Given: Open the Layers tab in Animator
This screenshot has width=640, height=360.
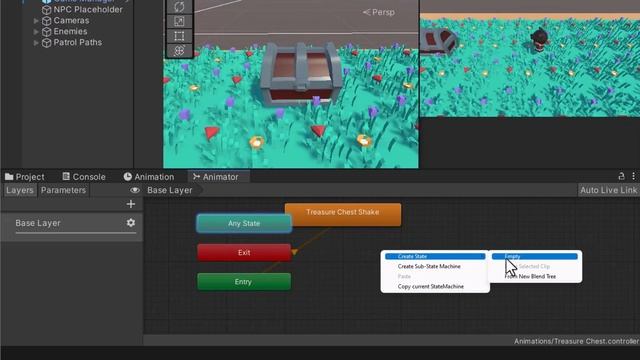Looking at the screenshot, I should (x=20, y=190).
